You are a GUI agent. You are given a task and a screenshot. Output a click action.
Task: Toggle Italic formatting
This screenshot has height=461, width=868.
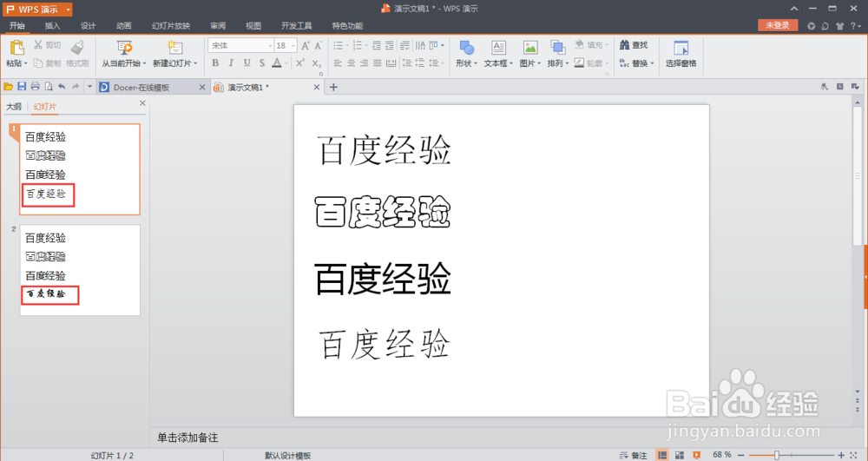pos(231,63)
